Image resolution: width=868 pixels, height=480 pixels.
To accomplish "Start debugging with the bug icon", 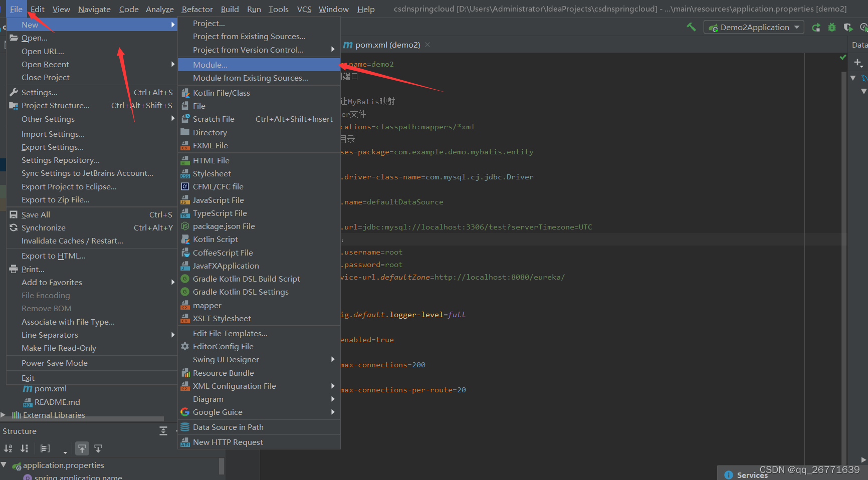I will (x=832, y=27).
